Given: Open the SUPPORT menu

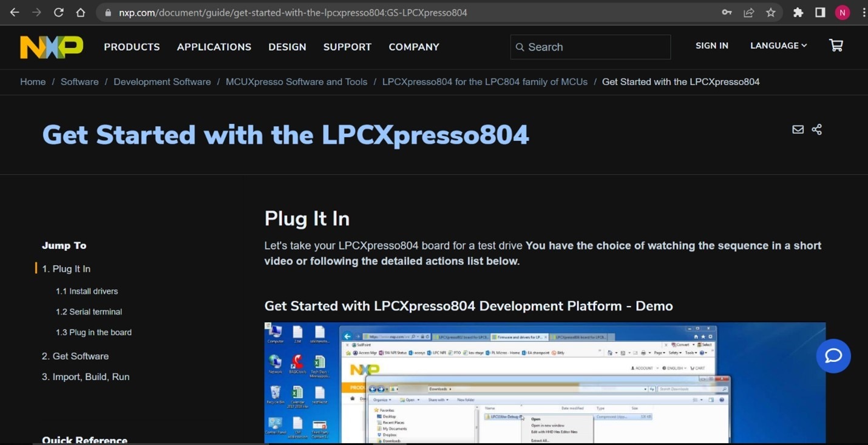Looking at the screenshot, I should (x=347, y=47).
